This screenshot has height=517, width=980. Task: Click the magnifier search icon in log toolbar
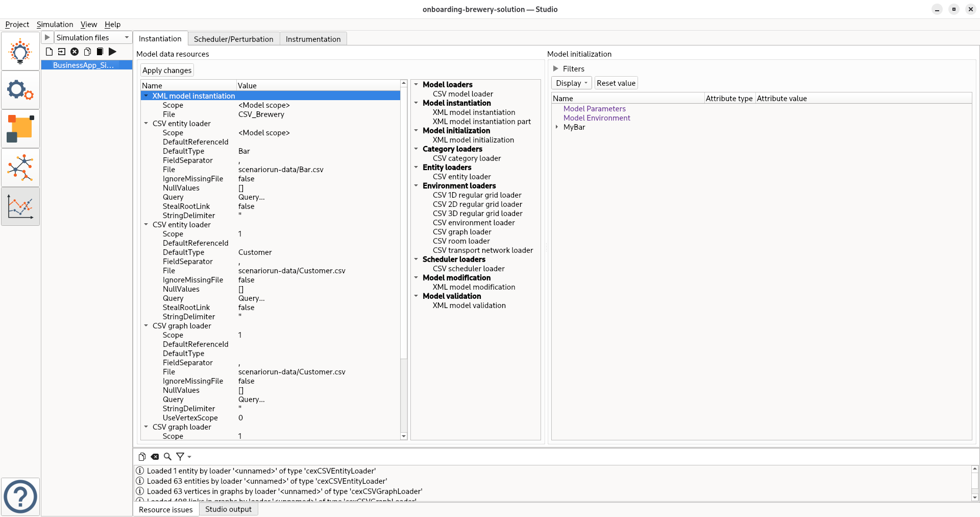[167, 457]
